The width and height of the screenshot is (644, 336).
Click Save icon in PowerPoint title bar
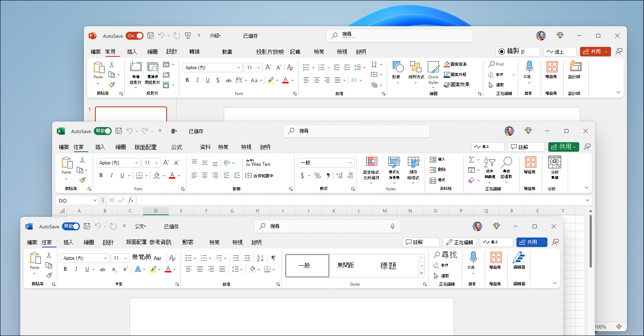(x=151, y=36)
